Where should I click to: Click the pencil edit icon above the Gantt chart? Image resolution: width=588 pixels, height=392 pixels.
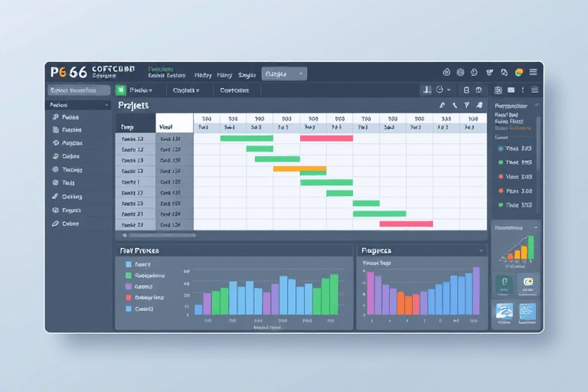[x=442, y=105]
